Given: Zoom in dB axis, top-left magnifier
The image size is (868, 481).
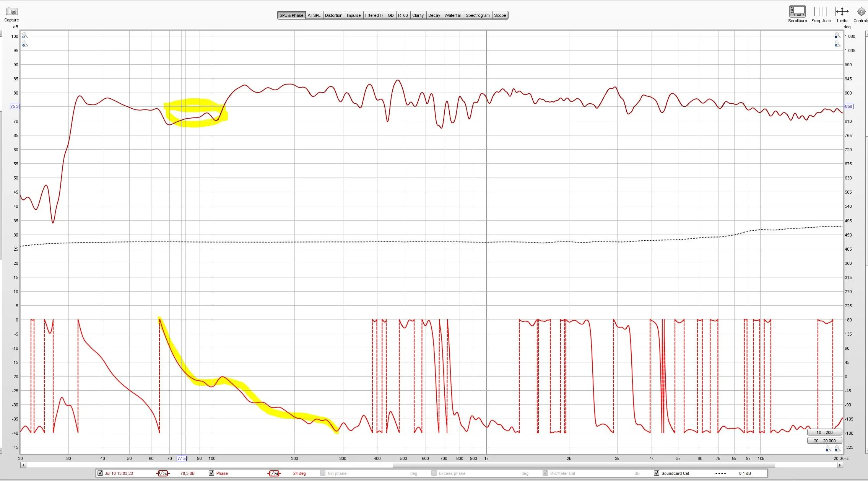Looking at the screenshot, I should point(25,36).
